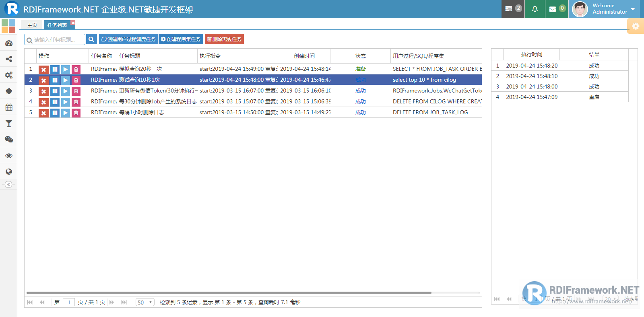
Task: Sort by the 创建时间 column header
Action: [x=304, y=56]
